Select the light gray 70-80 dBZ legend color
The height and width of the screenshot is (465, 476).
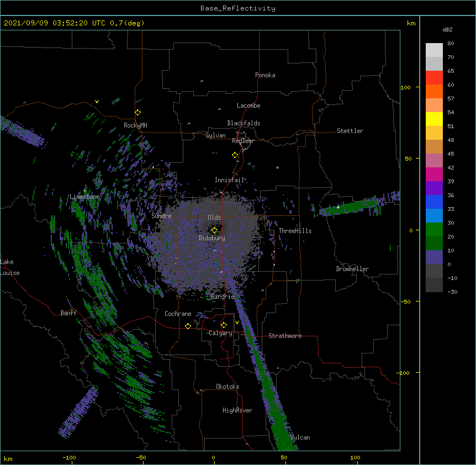(434, 50)
